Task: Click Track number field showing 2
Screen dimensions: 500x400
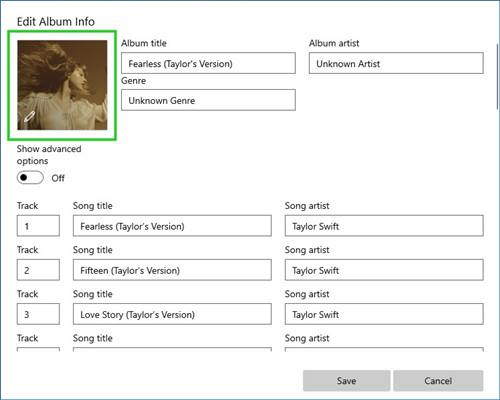Action: point(38,270)
